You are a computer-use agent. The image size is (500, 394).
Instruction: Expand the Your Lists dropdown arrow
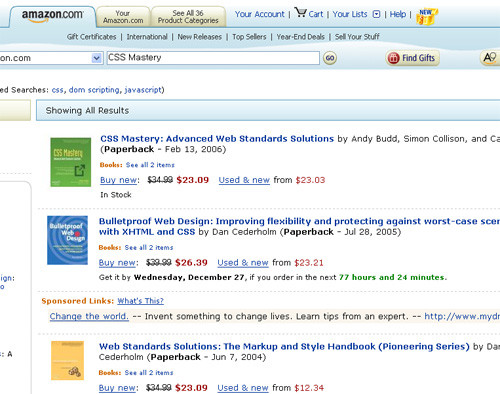tap(376, 14)
